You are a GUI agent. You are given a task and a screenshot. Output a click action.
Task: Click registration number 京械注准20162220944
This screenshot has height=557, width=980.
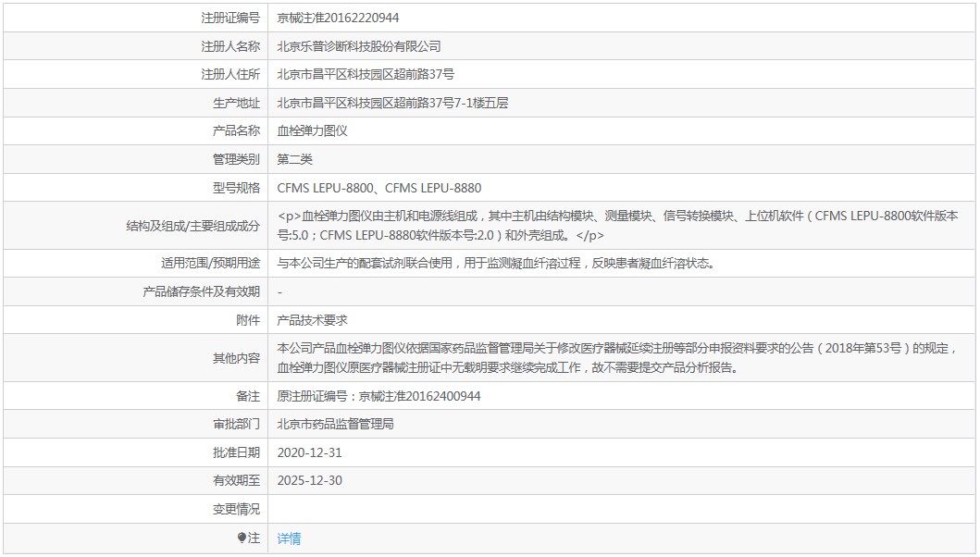point(338,19)
